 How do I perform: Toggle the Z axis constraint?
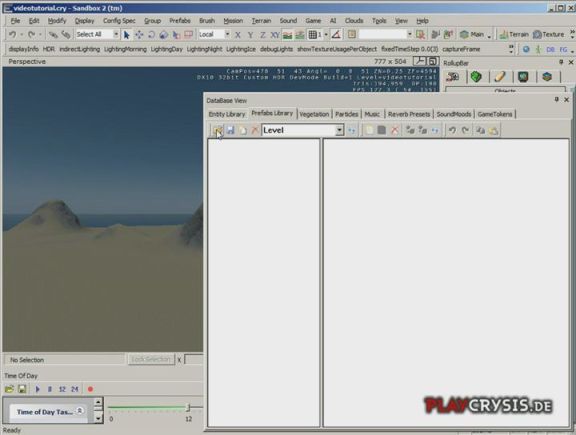point(263,35)
